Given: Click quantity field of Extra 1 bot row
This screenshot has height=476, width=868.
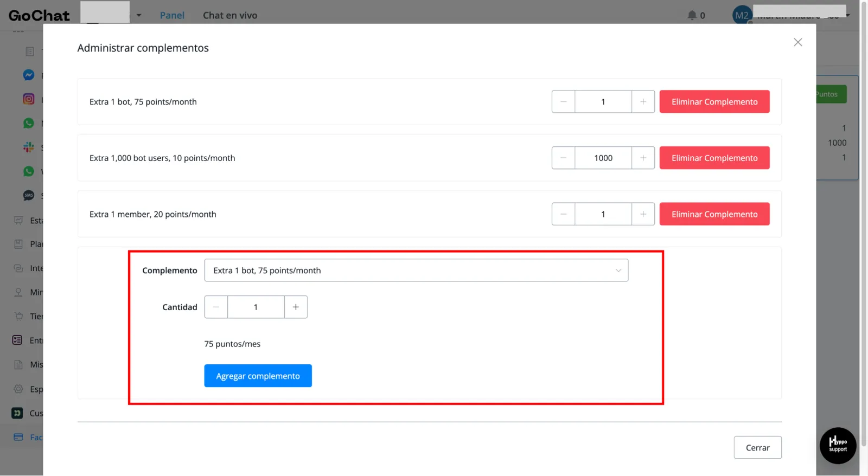Looking at the screenshot, I should tap(603, 102).
